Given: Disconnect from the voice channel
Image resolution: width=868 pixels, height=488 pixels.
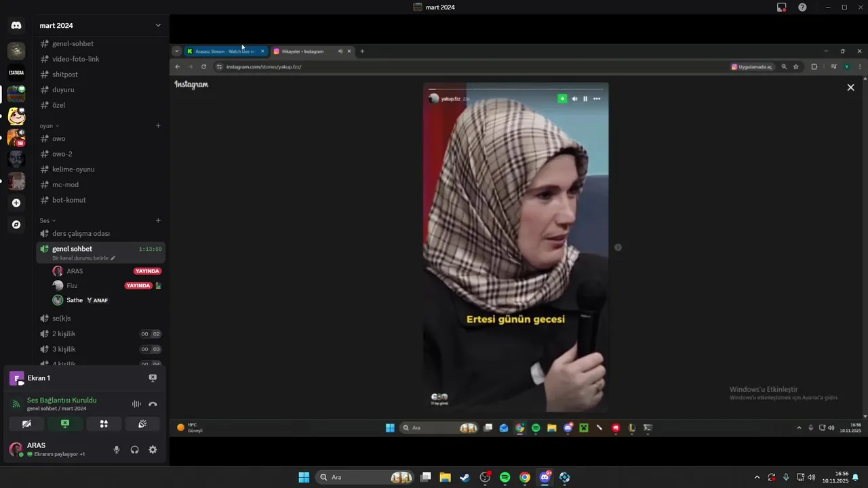Looking at the screenshot, I should [153, 404].
